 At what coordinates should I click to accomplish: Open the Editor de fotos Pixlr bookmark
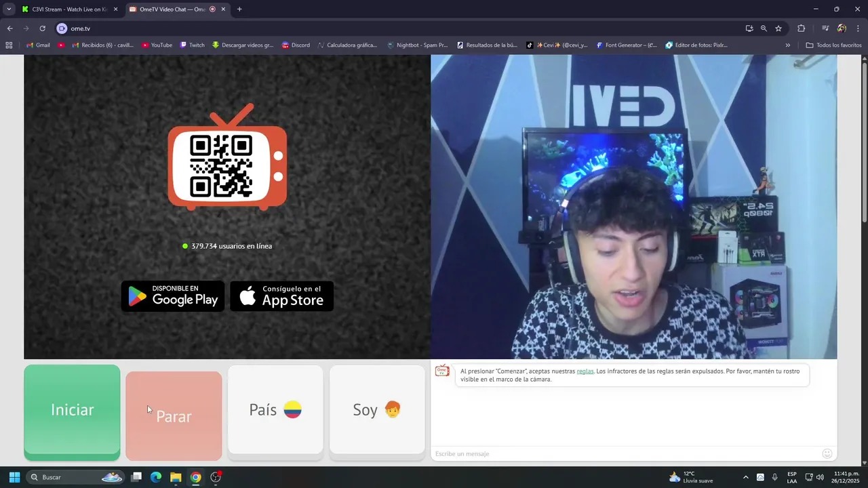pos(696,45)
